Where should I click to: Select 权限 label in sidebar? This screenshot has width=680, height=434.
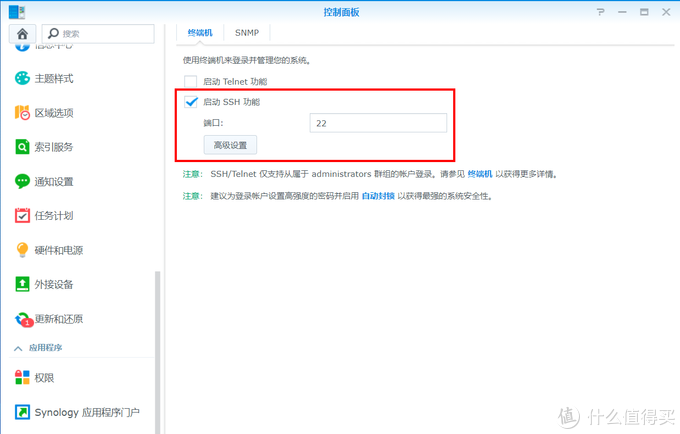[x=44, y=378]
